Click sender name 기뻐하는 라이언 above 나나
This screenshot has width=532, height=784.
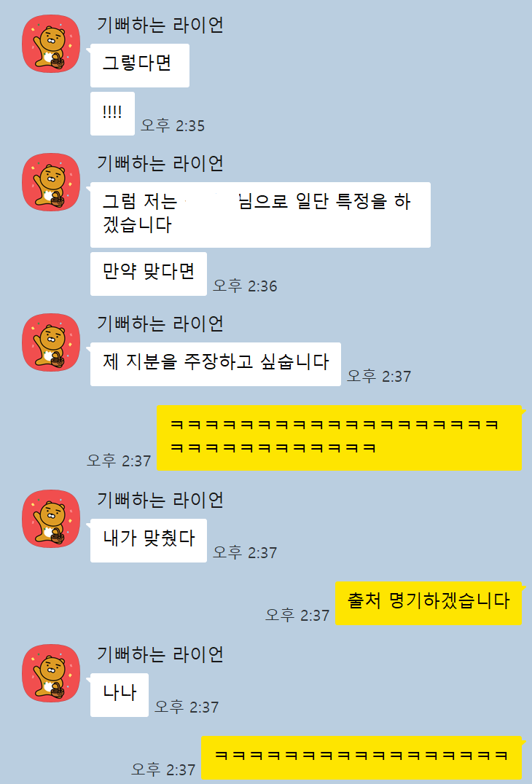[160, 654]
